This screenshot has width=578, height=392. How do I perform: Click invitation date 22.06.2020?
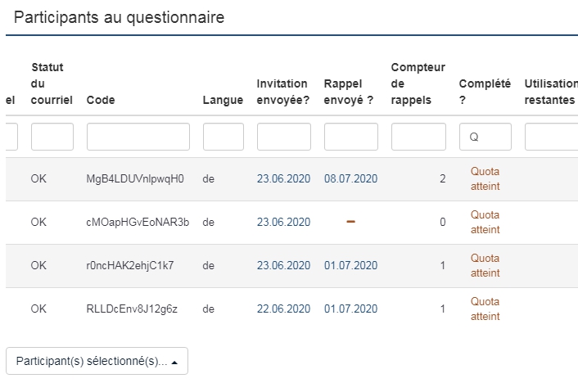[284, 309]
